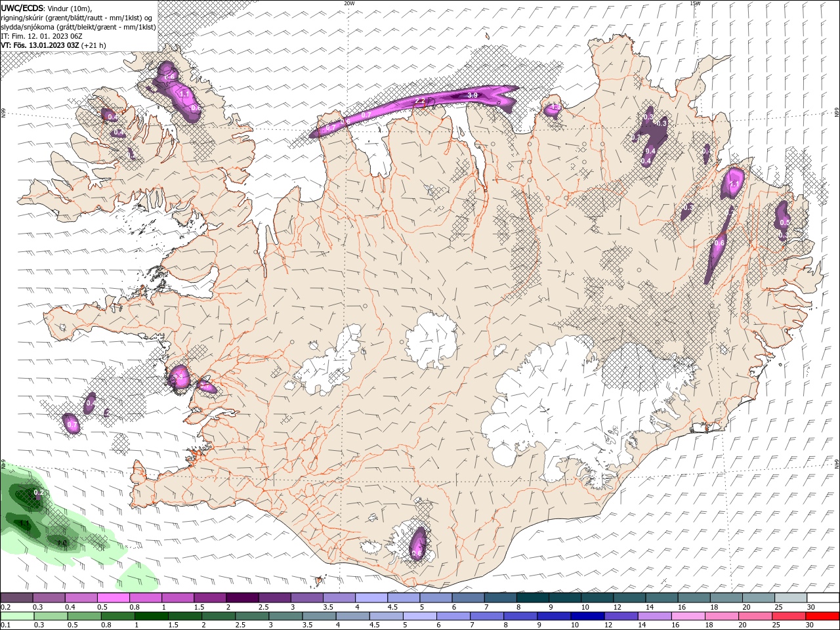
Task: Click the 'UWC/ECDS: Vindur (10m)' title text
Action: (46, 8)
